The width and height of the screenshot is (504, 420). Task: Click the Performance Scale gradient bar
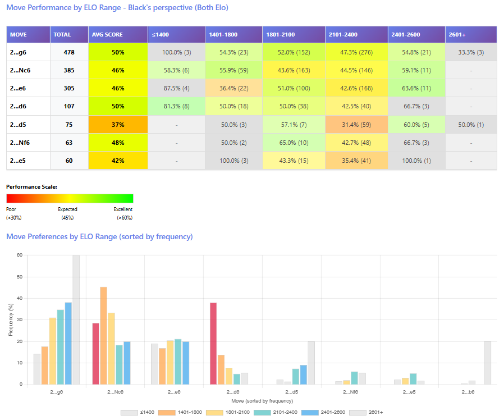tap(70, 198)
